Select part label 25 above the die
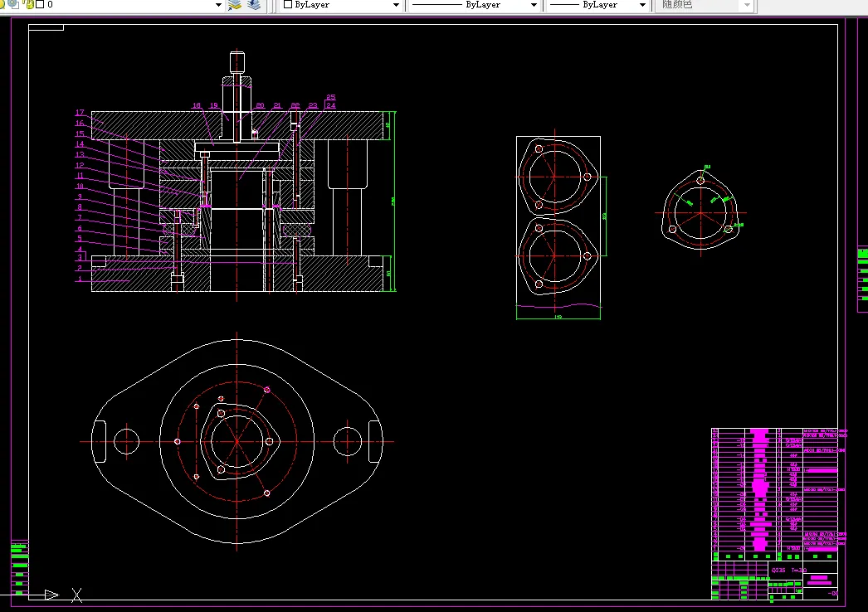The image size is (868, 612). (330, 97)
